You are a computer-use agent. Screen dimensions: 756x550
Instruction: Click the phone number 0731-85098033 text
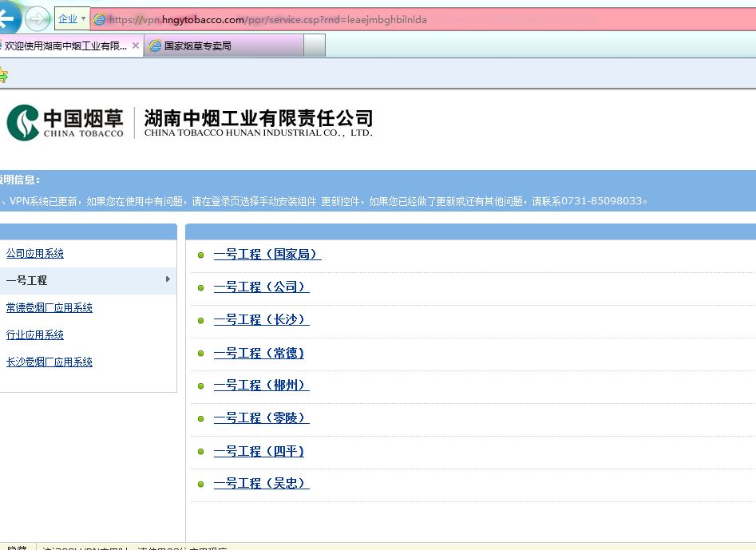click(x=602, y=201)
